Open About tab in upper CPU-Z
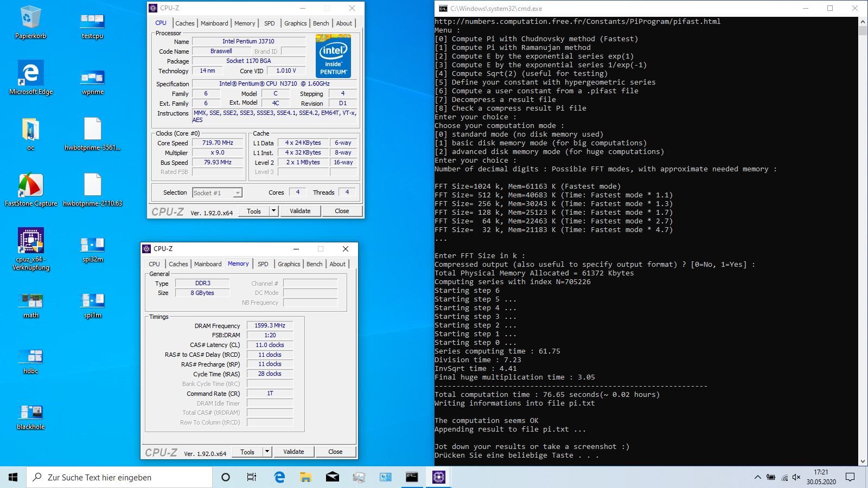 coord(344,23)
